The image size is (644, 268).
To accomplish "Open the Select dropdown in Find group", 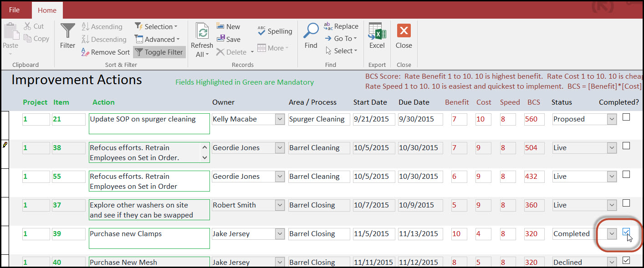I will pos(342,51).
